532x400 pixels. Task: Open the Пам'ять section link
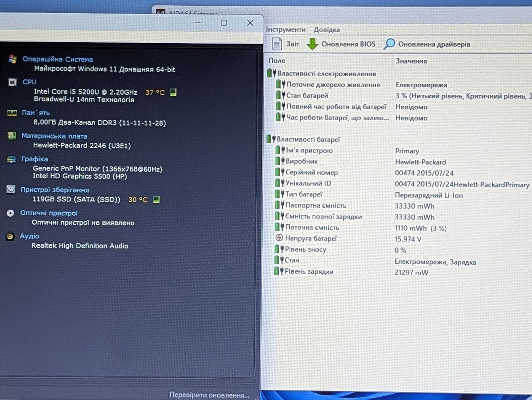pyautogui.click(x=36, y=113)
